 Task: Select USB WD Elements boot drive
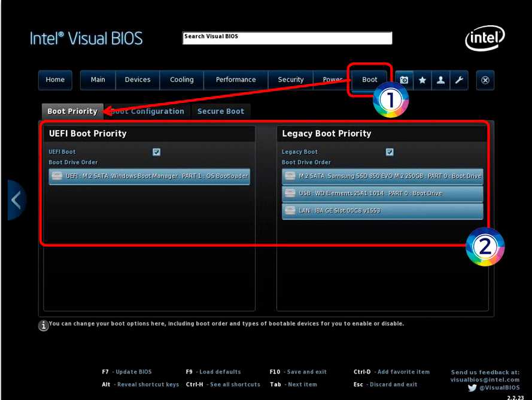[x=382, y=193]
